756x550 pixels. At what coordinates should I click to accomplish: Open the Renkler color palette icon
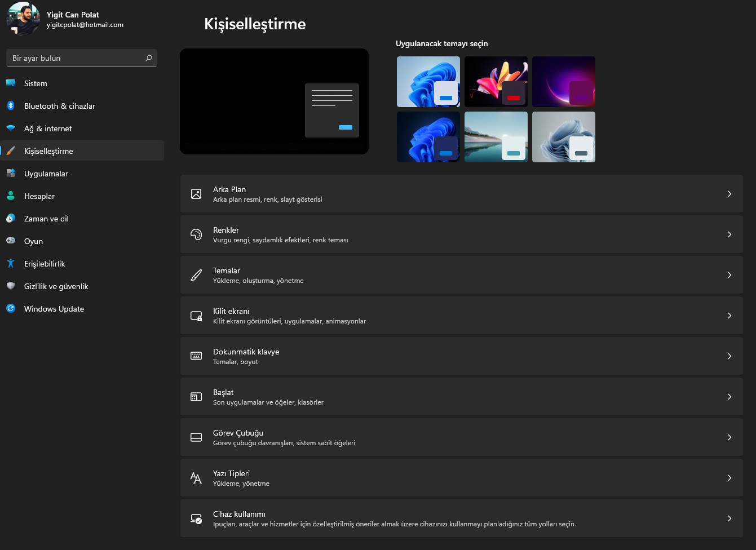pos(196,234)
